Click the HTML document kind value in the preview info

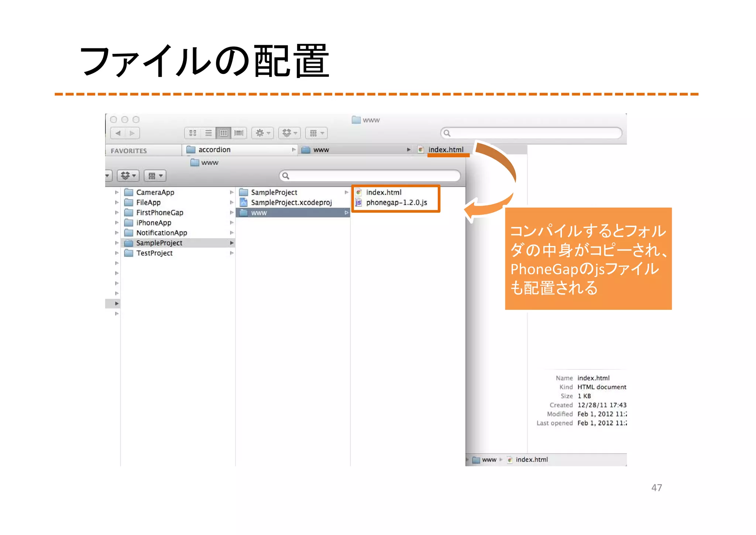[602, 387]
